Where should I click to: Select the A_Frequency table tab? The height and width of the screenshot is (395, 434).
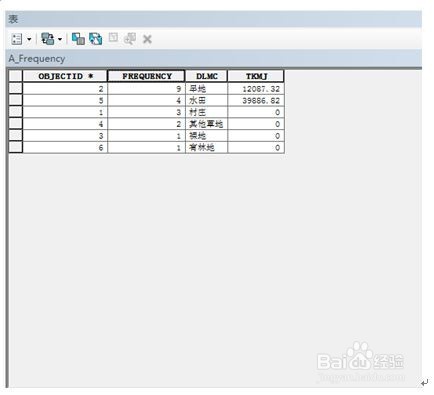37,59
